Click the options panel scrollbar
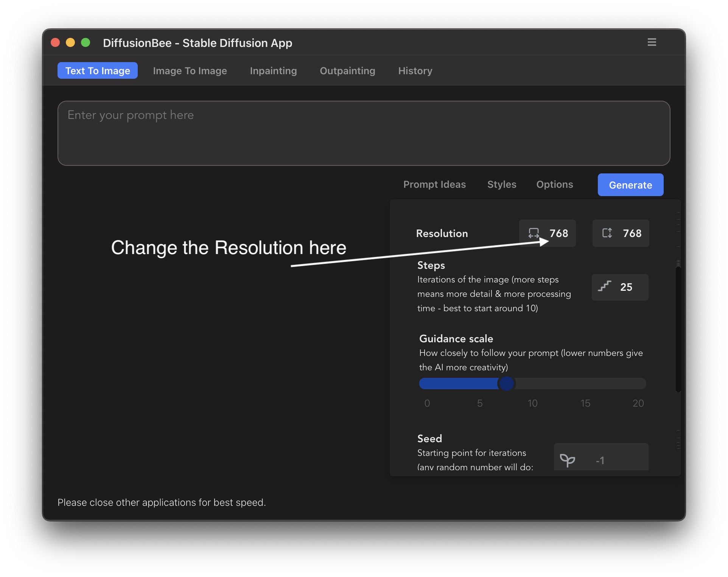This screenshot has width=728, height=577. 678,329
